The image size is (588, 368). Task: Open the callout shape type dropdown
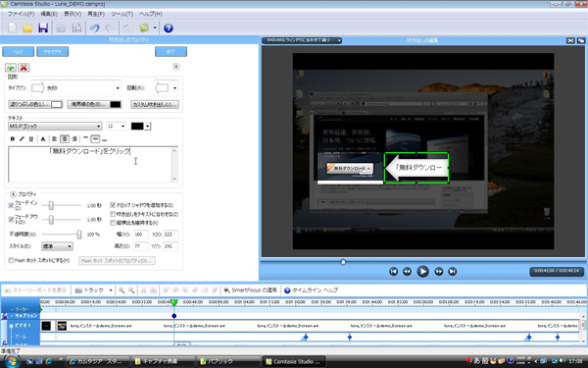pos(75,88)
